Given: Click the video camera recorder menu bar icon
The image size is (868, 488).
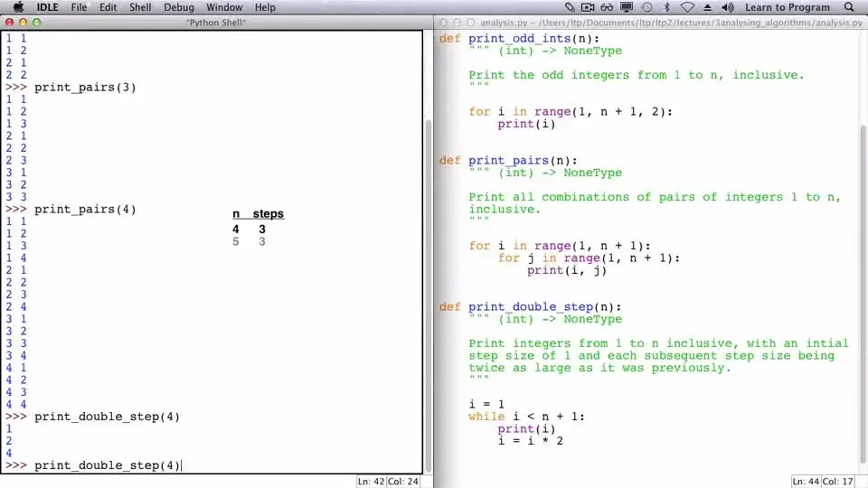Looking at the screenshot, I should (x=588, y=7).
